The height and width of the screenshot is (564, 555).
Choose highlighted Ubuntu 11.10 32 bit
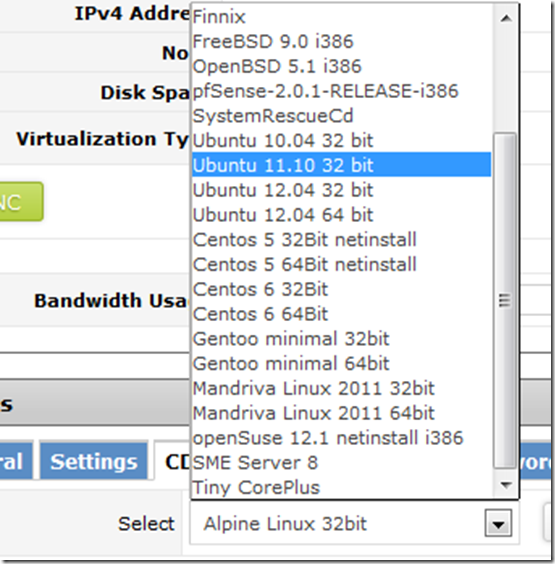(x=342, y=165)
